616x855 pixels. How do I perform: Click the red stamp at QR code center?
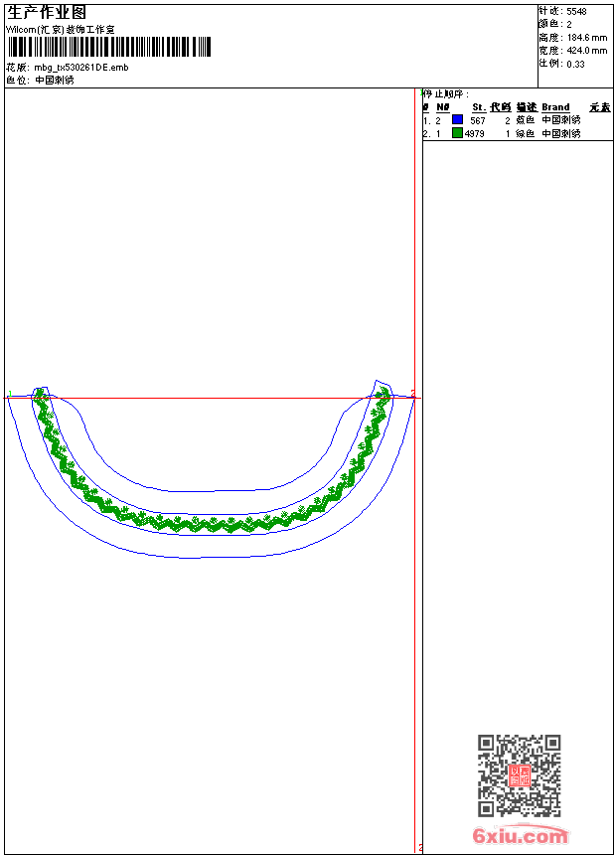pos(520,775)
